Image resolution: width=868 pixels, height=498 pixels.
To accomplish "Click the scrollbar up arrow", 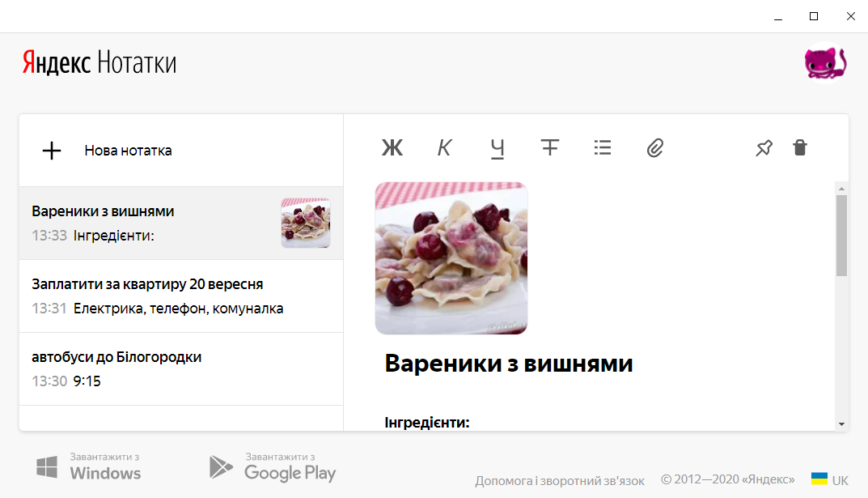I will [841, 189].
